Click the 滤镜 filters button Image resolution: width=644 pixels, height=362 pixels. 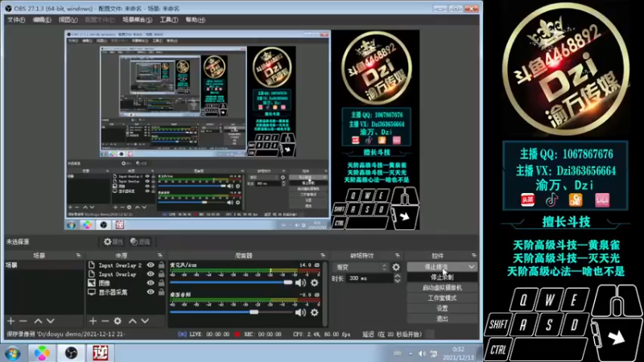(140, 242)
